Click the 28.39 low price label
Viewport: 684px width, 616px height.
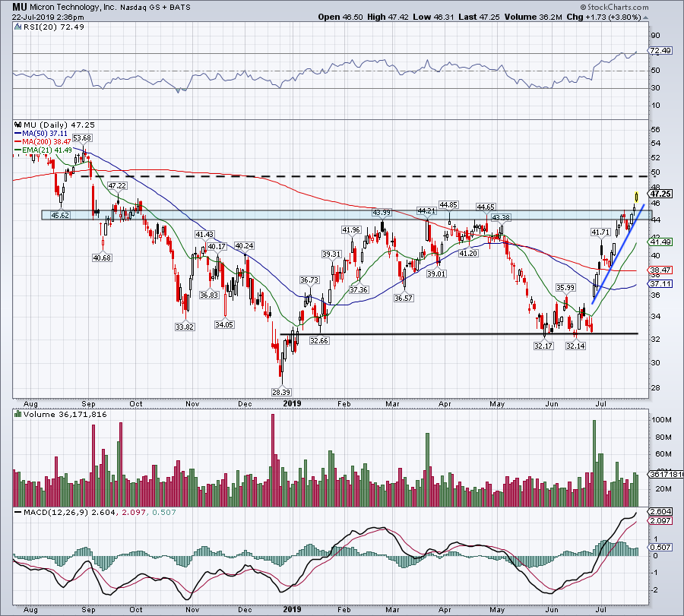click(x=281, y=393)
